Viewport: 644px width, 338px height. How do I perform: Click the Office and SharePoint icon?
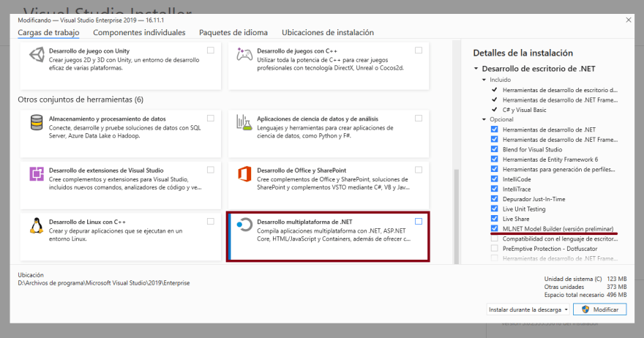244,174
